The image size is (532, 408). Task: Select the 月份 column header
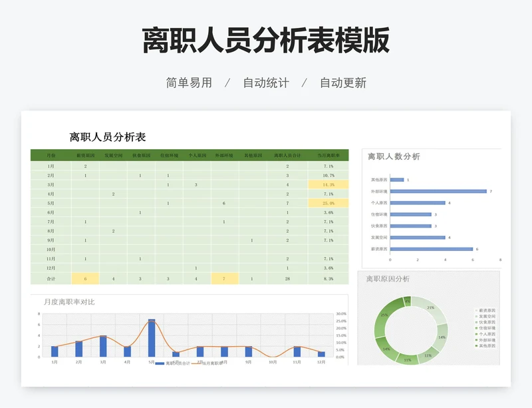51,156
